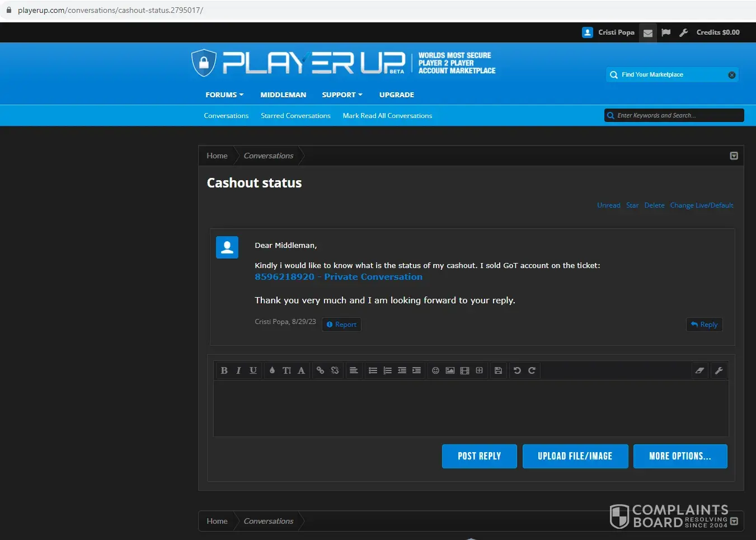Toggle italic formatting in the reply editor
Screen dimensions: 756x540
[238, 370]
